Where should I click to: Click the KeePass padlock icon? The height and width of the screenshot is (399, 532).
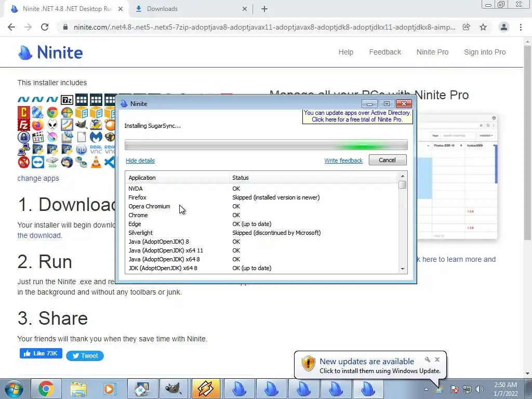tap(23, 137)
